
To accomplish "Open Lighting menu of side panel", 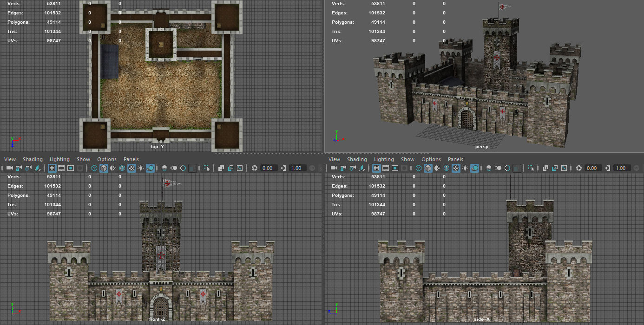I will coord(384,159).
